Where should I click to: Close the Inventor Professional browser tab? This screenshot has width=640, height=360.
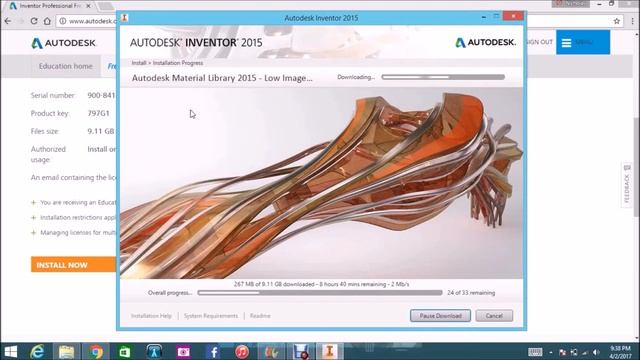pyautogui.click(x=88, y=6)
